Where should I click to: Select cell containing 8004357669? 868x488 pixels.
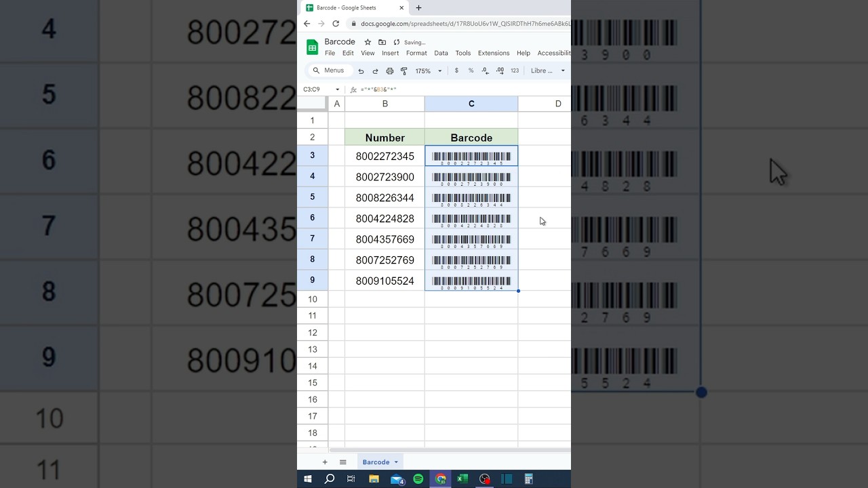[x=384, y=239]
